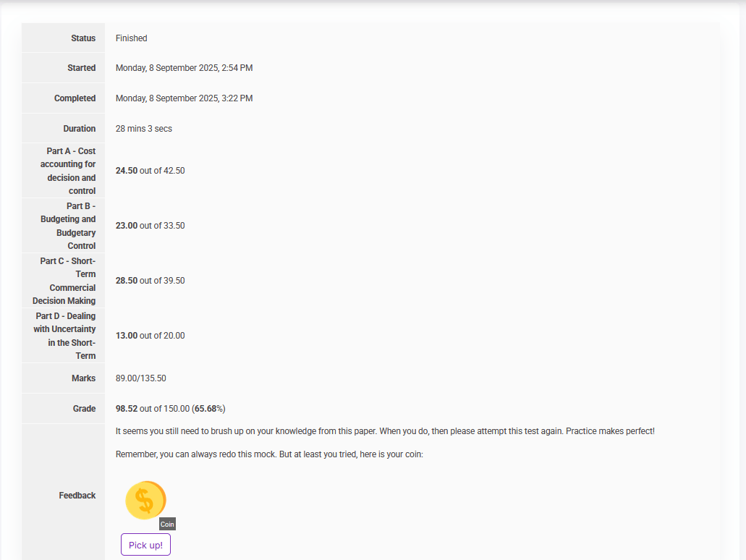Viewport: 746px width, 560px height.
Task: Select the 28 mins 3 secs duration
Action: (x=144, y=129)
